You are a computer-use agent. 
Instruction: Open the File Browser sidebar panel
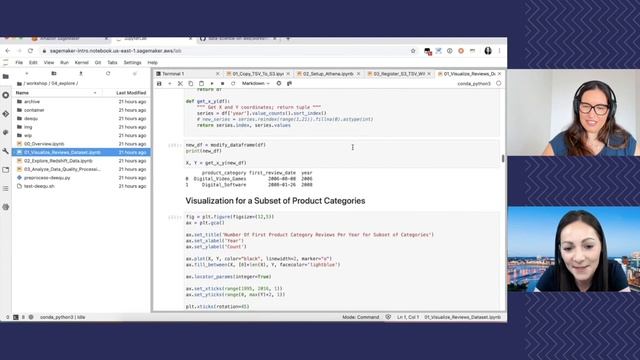point(5,76)
